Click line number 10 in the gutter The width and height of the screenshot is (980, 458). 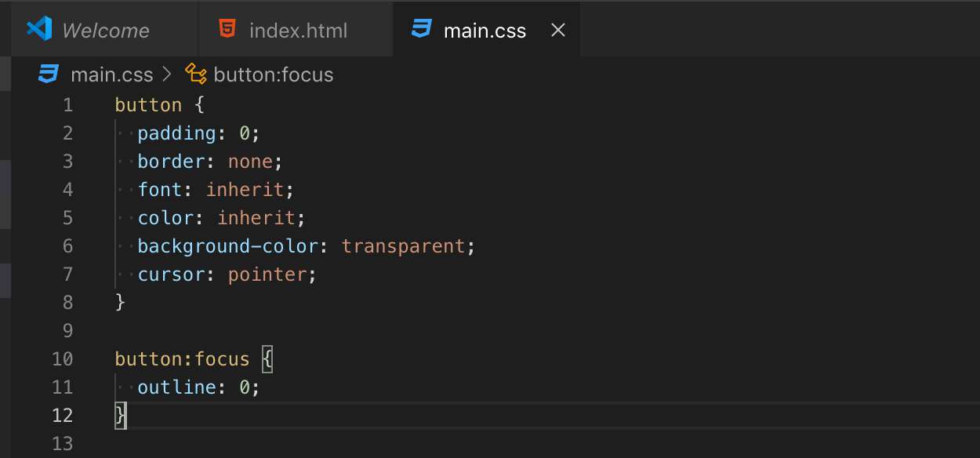(x=63, y=359)
